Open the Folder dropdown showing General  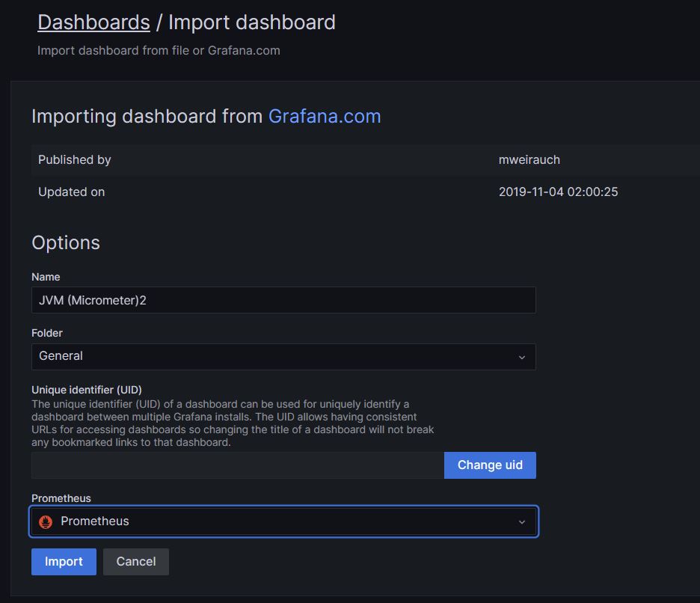click(x=283, y=356)
